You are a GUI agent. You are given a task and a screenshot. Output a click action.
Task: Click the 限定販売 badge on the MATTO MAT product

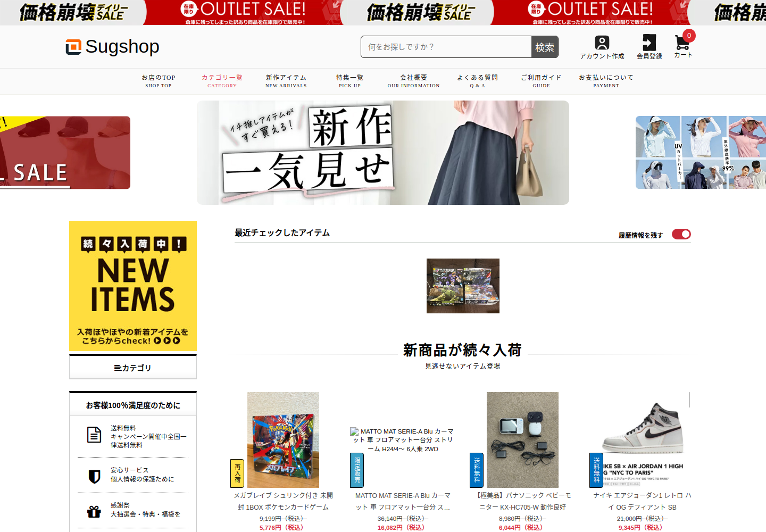(x=357, y=470)
